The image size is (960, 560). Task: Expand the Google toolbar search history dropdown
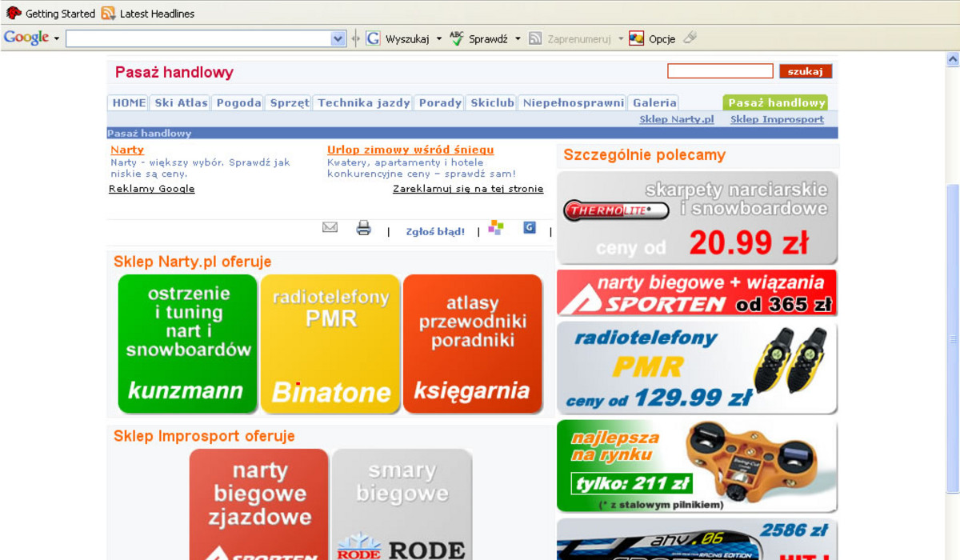338,38
